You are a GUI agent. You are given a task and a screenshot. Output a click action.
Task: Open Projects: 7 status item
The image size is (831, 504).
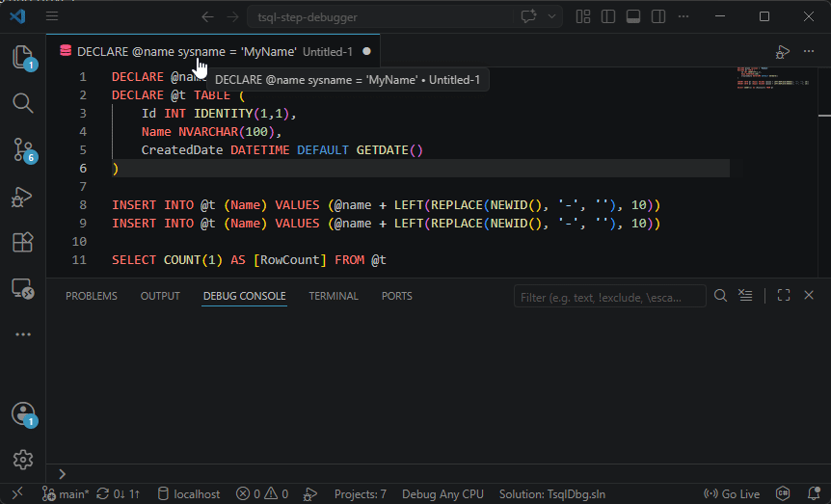tap(361, 494)
